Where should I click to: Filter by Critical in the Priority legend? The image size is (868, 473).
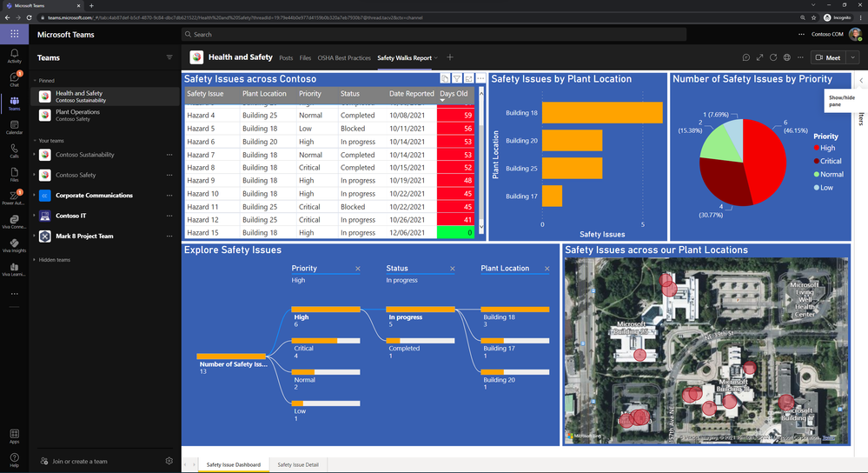(827, 161)
